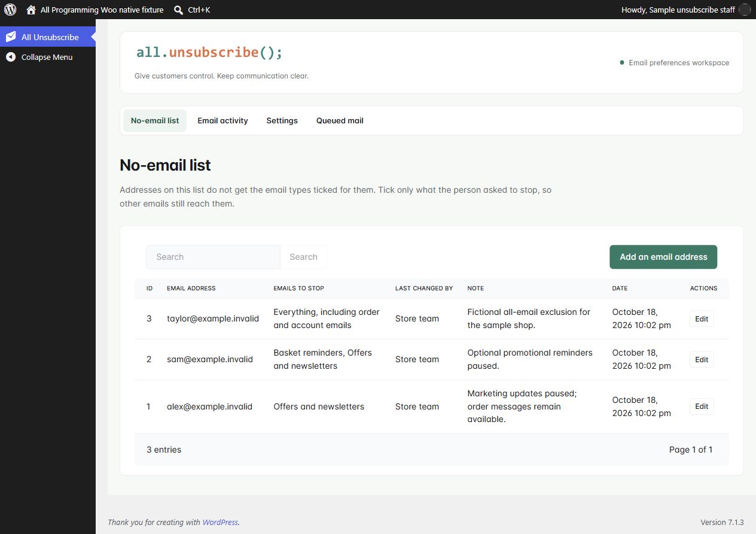Click 'Optional promotional reminders paused.' note

[530, 359]
